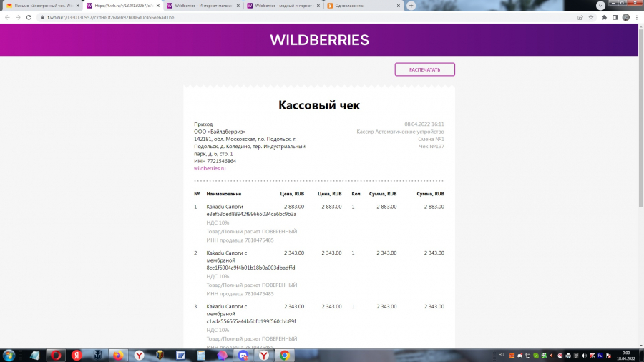644x362 pixels.
Task: Click hash 'c1ada556665a44b6bfb199f560cbb89f'
Action: click(x=251, y=321)
